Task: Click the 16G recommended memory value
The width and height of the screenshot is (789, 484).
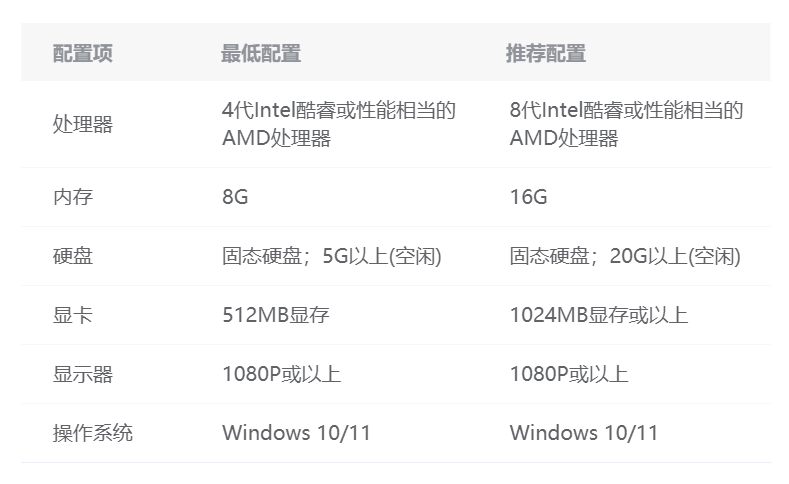Action: pos(529,197)
